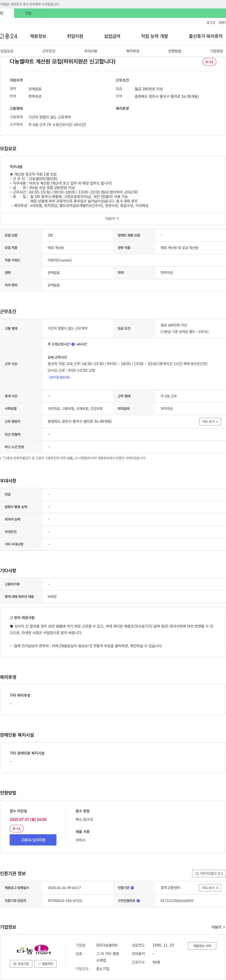Image resolution: width=226 pixels, height=980 pixels.
Task: Click the 월급 280만원 이상 in summary
Action: 149,89
